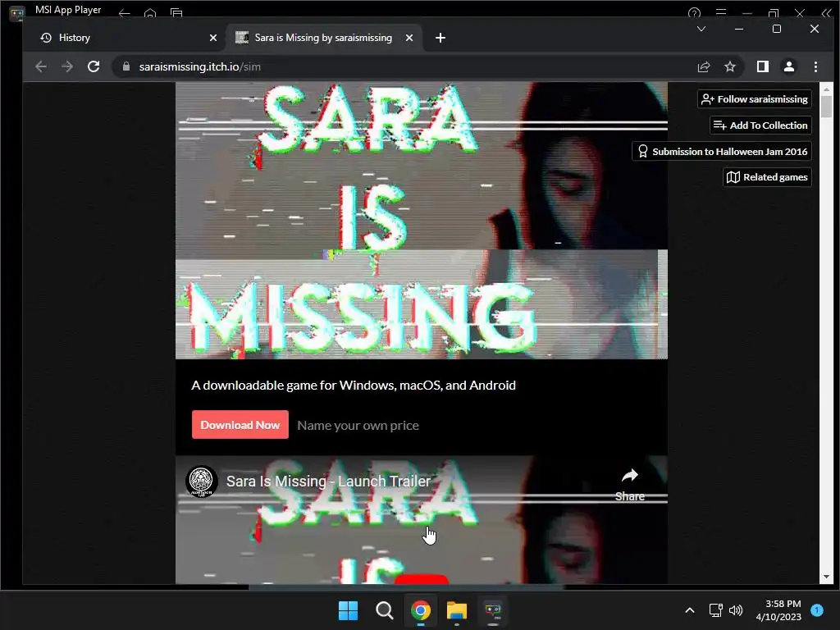Viewport: 840px width, 630px height.
Task: Open MSI App Player hamburger menu
Action: [721, 12]
